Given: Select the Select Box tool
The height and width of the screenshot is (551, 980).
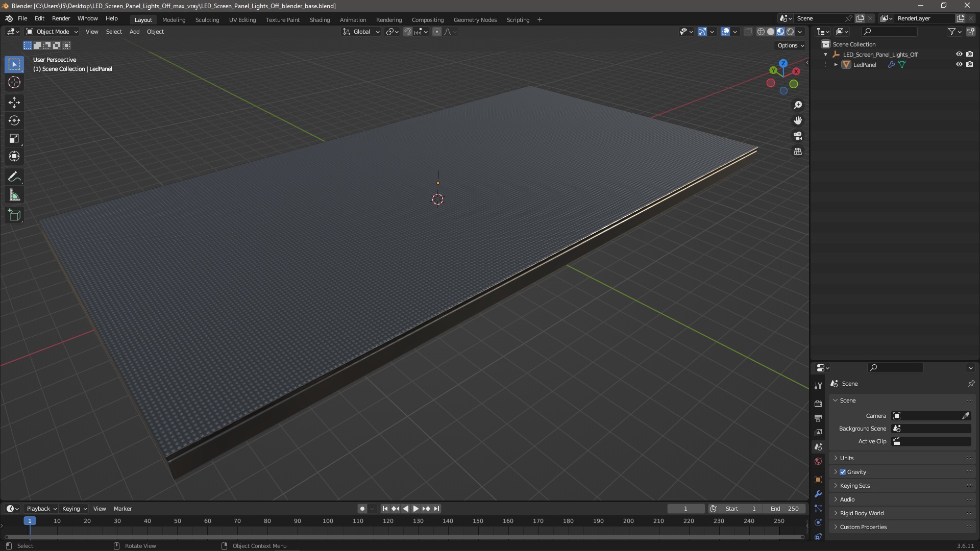Looking at the screenshot, I should coord(14,64).
